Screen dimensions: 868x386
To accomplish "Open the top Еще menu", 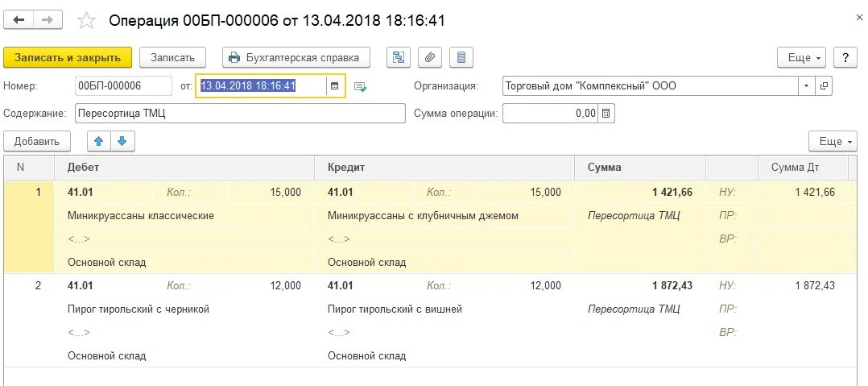I will [x=802, y=57].
